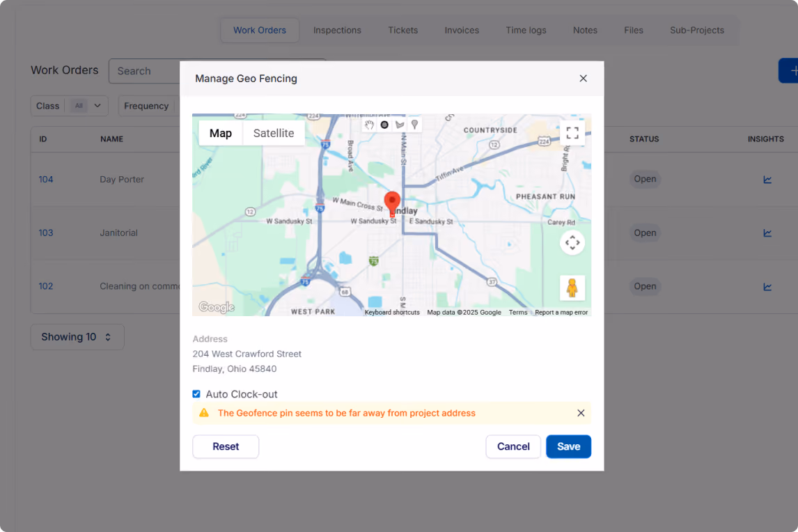Screen dimensions: 798x532
Task: Open insights chart for work order 104
Action: pyautogui.click(x=767, y=179)
